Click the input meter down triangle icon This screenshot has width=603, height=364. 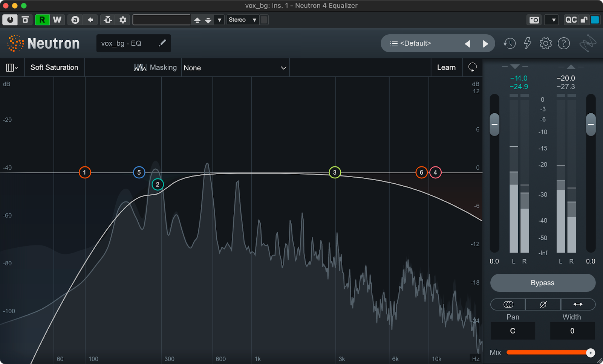515,67
